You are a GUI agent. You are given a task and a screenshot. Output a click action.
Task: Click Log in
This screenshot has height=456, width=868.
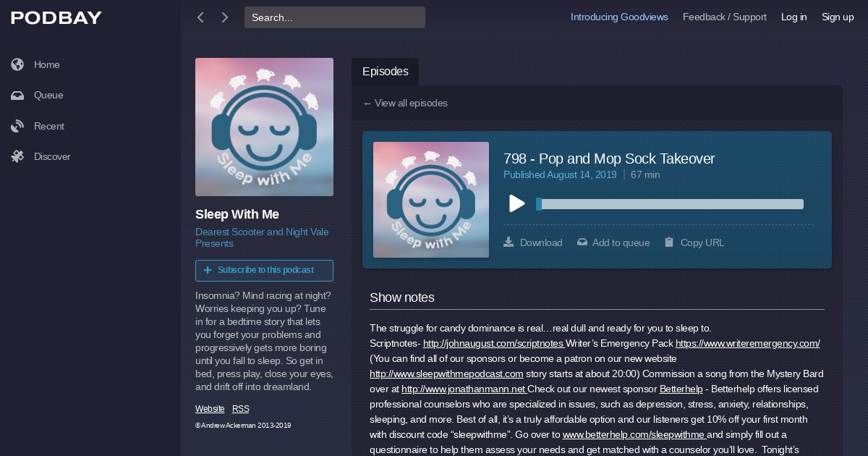point(793,17)
